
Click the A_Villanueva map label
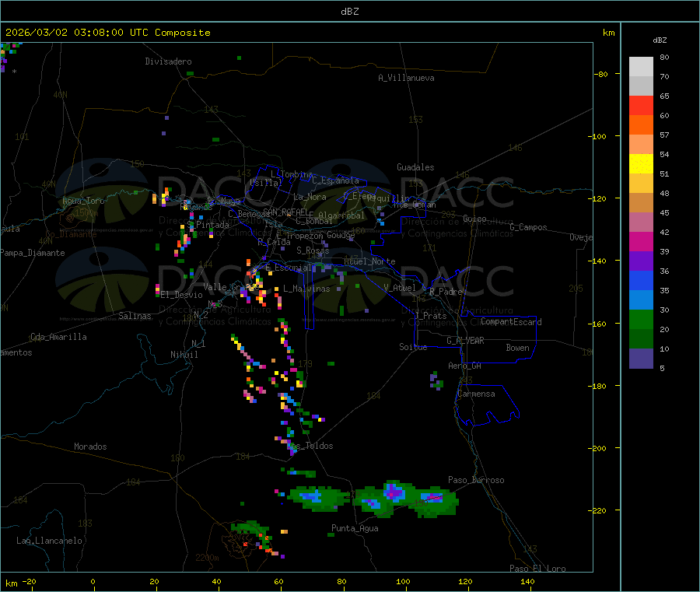[x=406, y=78]
